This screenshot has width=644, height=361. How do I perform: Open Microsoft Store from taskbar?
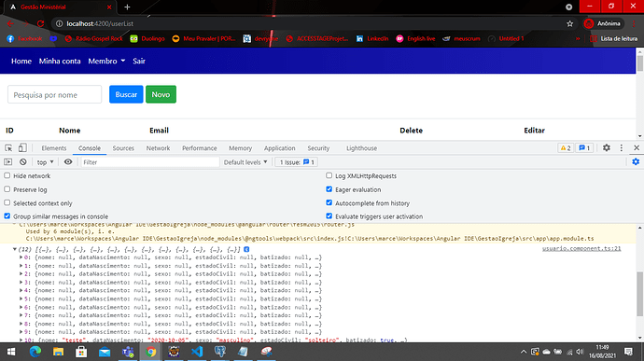click(81, 352)
